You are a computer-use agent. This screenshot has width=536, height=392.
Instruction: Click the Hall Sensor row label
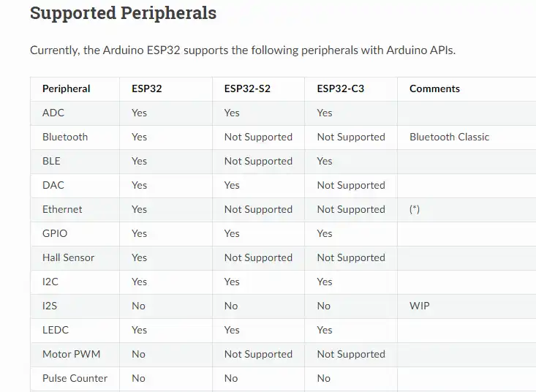pyautogui.click(x=68, y=257)
